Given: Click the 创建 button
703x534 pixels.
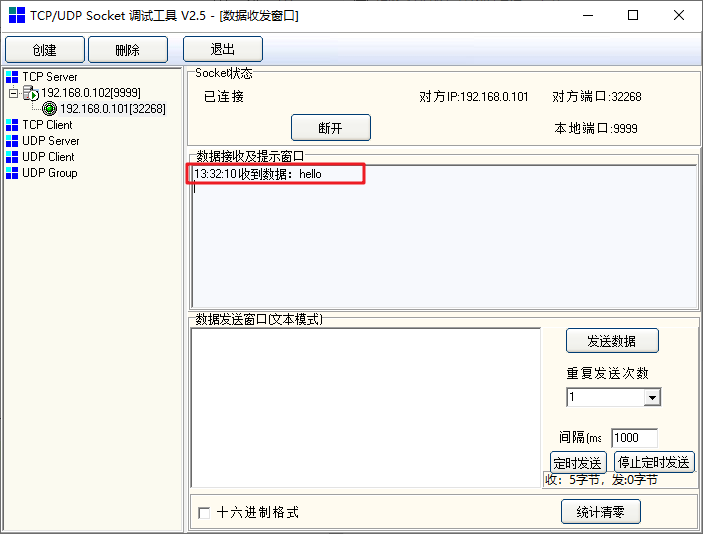Looking at the screenshot, I should point(45,49).
